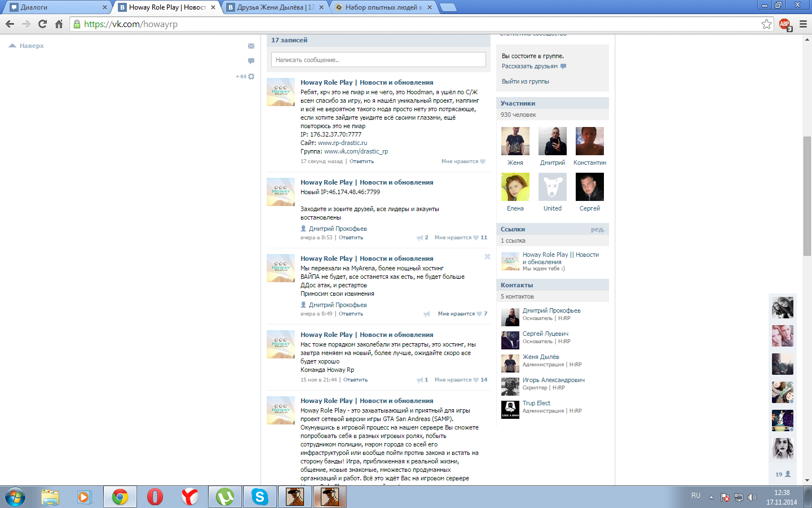Click the 19 friends online counter
812x508 pixels.
coord(783,474)
